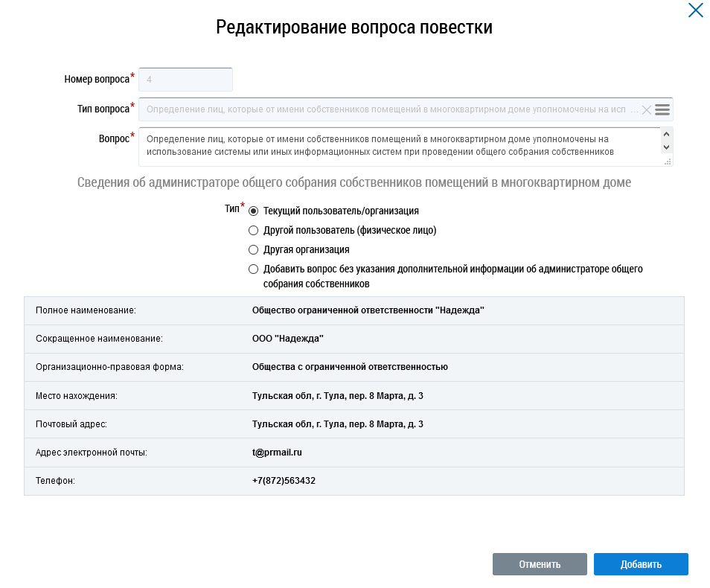This screenshot has height=588, width=710.
Task: Click the text area resize grip
Action: (x=668, y=161)
